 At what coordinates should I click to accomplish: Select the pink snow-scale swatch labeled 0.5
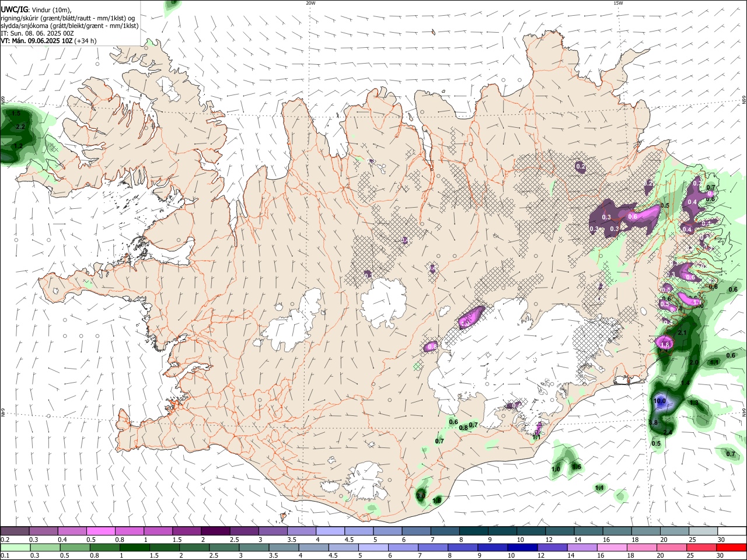pos(100,531)
